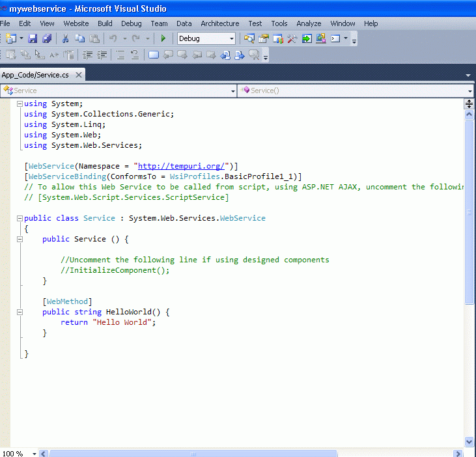
Task: Collapse the using directives region
Action: (x=20, y=104)
